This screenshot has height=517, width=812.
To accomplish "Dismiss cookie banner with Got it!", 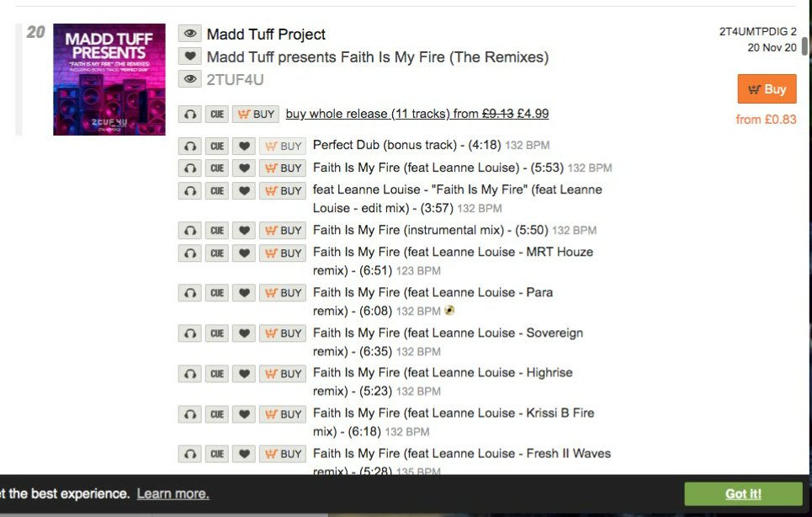I will click(x=743, y=493).
